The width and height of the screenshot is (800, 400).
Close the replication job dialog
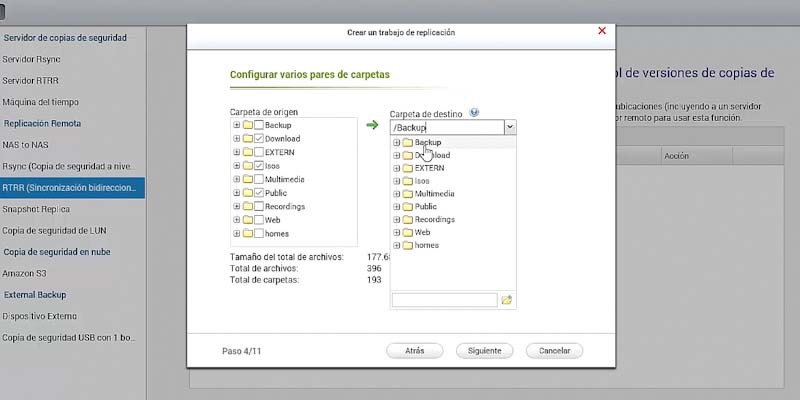pyautogui.click(x=602, y=31)
